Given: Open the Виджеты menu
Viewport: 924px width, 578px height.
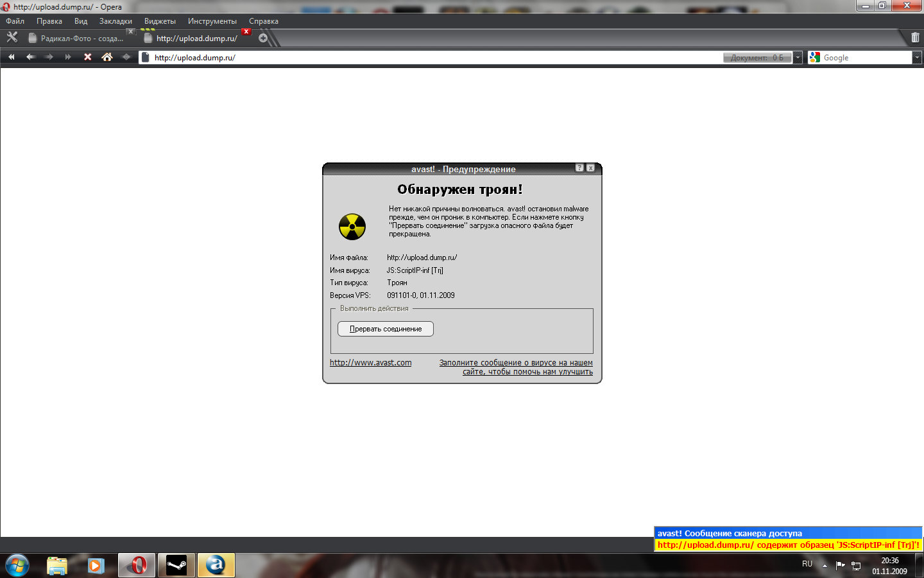Looking at the screenshot, I should [x=160, y=21].
